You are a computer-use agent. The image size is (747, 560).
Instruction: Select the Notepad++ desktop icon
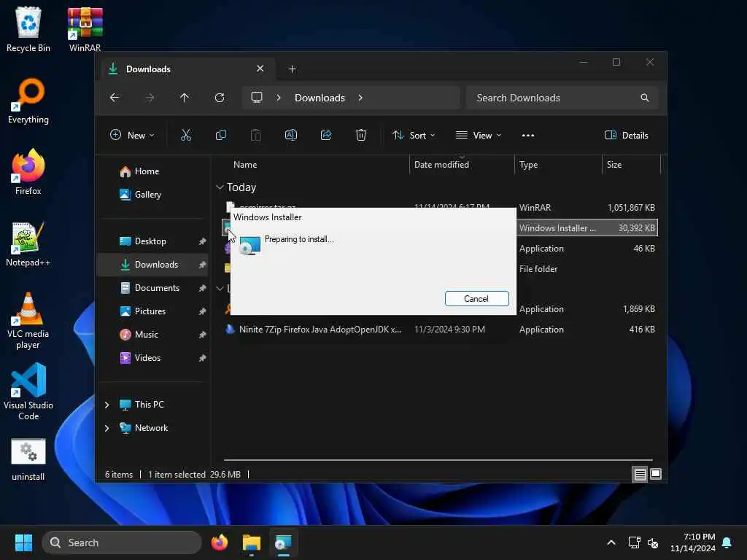click(28, 244)
